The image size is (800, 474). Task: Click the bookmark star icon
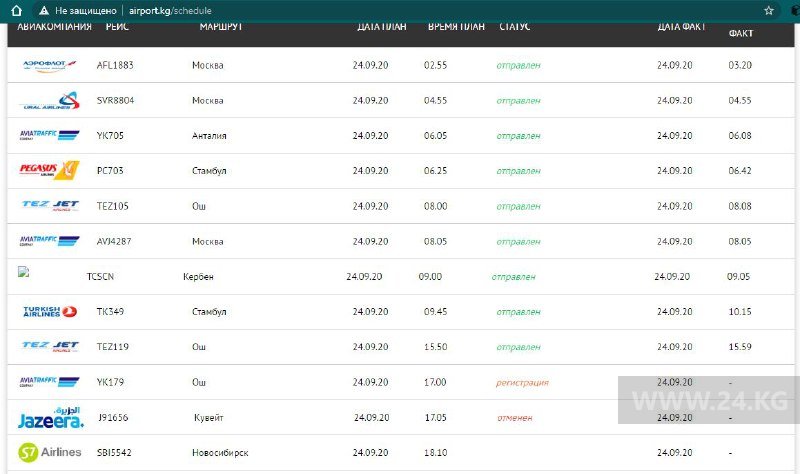coord(769,10)
